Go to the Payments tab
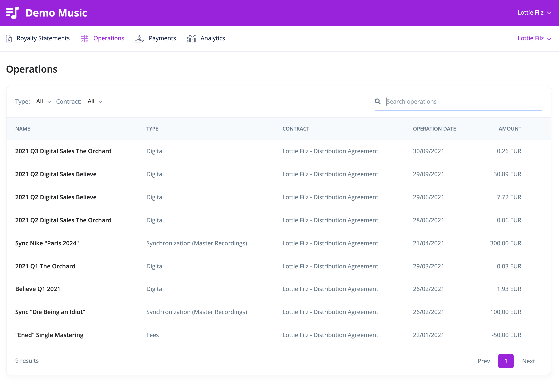The image size is (559, 392). (156, 38)
